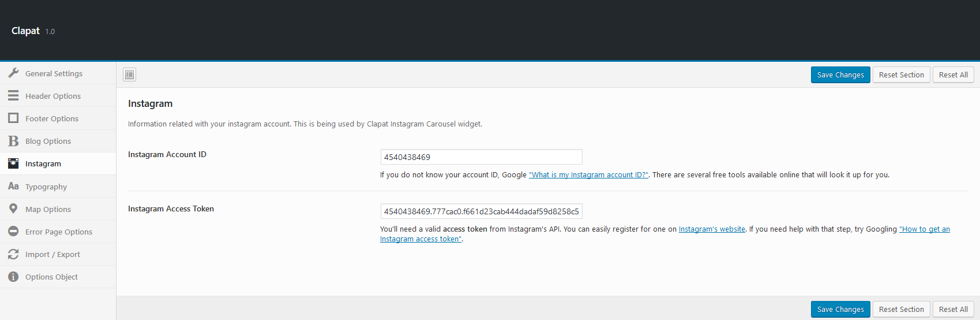Click the wrench icon beside General Settings
The height and width of the screenshot is (320, 980).
(13, 73)
